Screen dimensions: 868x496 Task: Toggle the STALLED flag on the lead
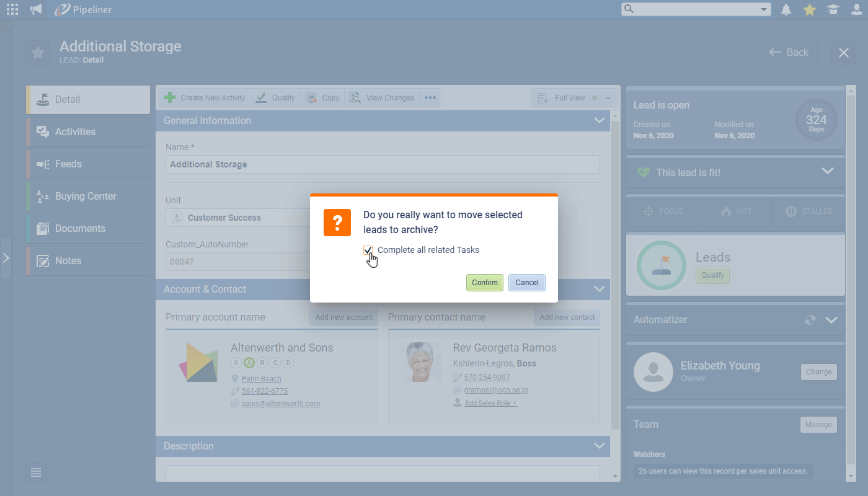coord(808,211)
